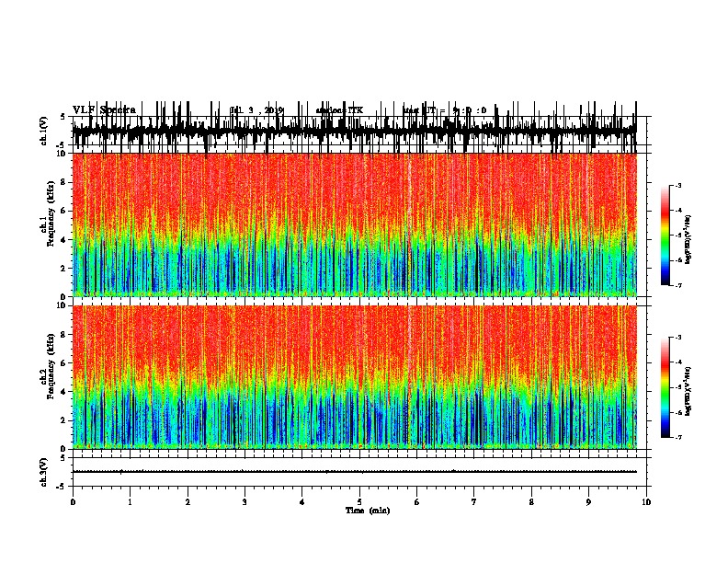Click the ch.1 spectrogram color bar
The image size is (728, 563).
click(665, 236)
